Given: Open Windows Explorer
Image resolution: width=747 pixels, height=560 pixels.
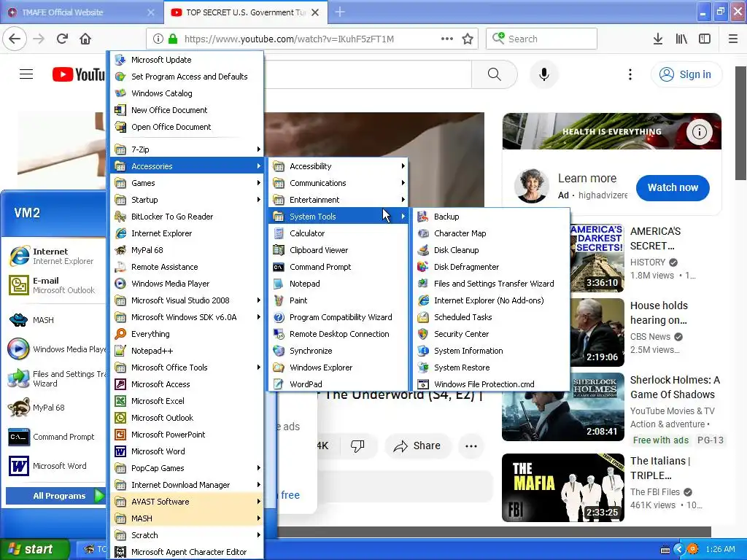Looking at the screenshot, I should (338, 367).
